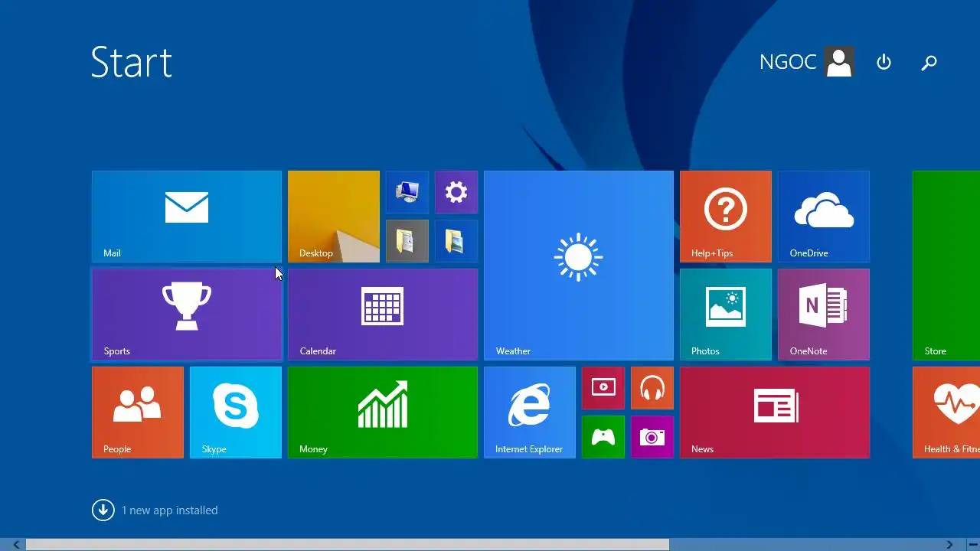Screen dimensions: 980x551
Task: Open the Calendar tile
Action: pos(383,315)
